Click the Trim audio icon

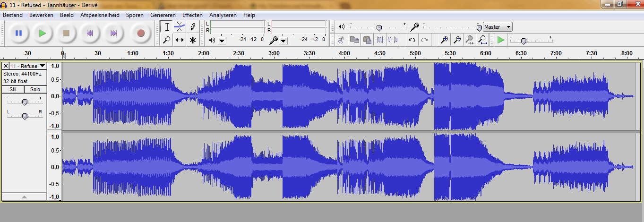click(x=380, y=40)
